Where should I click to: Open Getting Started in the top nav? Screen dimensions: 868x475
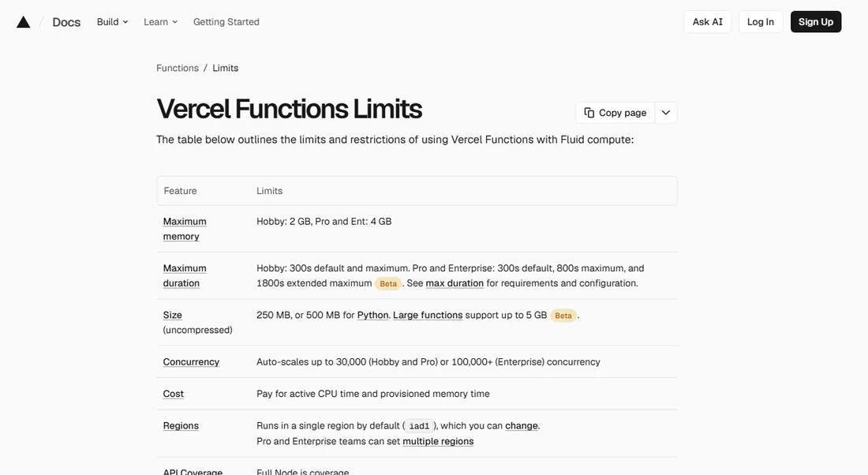[x=226, y=21]
